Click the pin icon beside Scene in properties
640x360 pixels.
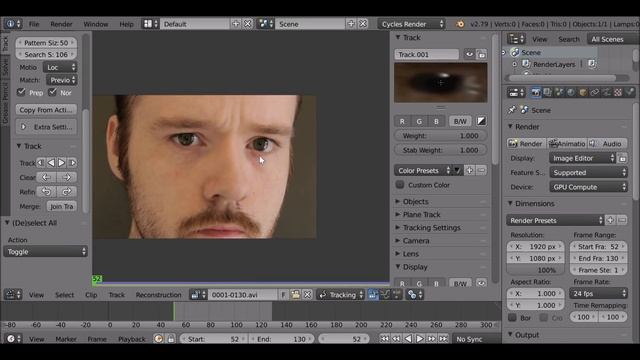(512, 110)
